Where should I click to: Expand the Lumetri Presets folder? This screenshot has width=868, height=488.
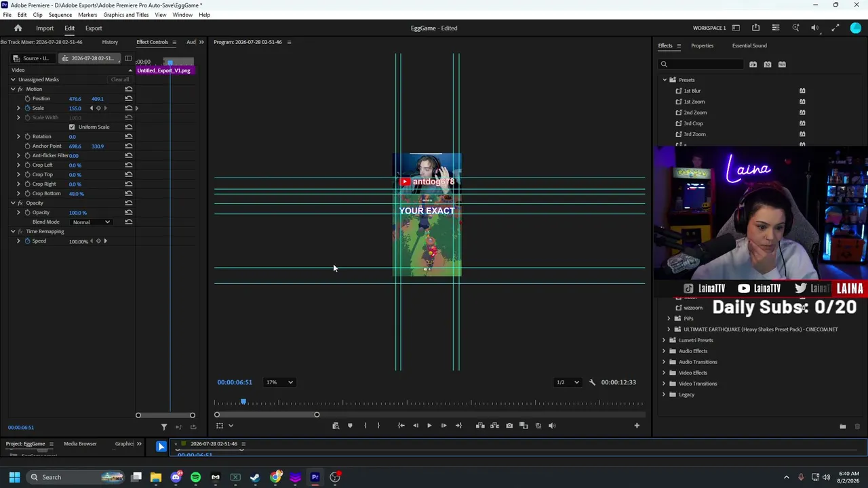pyautogui.click(x=665, y=340)
